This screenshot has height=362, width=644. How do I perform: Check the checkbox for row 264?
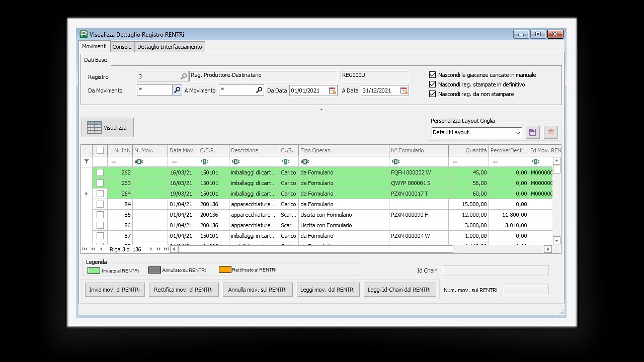click(x=100, y=194)
